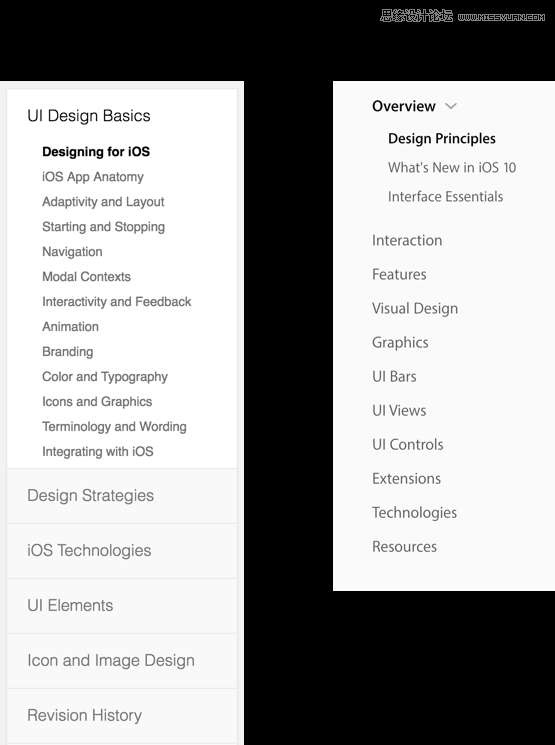Open Interface Essentials item
The width and height of the screenshot is (555, 745).
445,196
